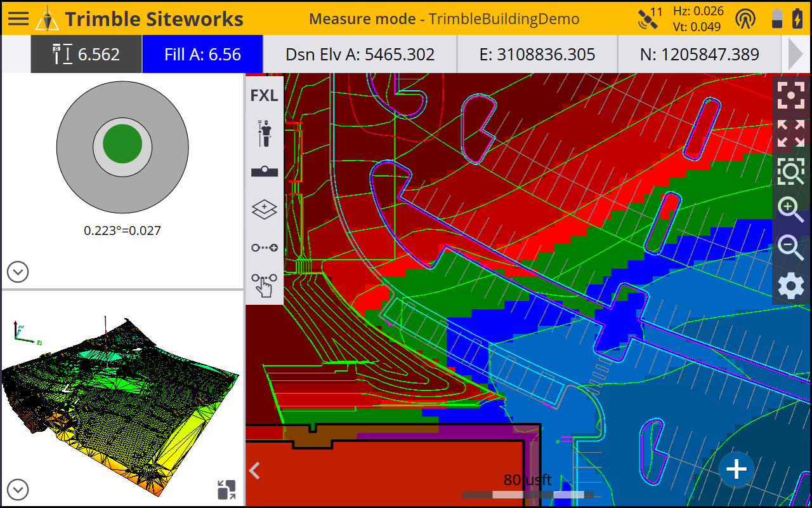The width and height of the screenshot is (812, 508).
Task: Zoom in on the map
Action: click(791, 210)
